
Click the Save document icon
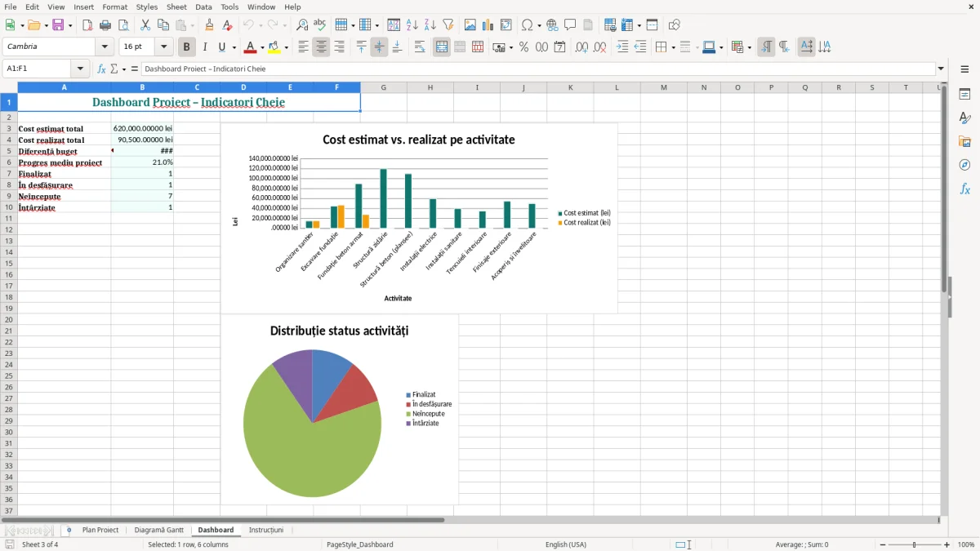point(58,25)
